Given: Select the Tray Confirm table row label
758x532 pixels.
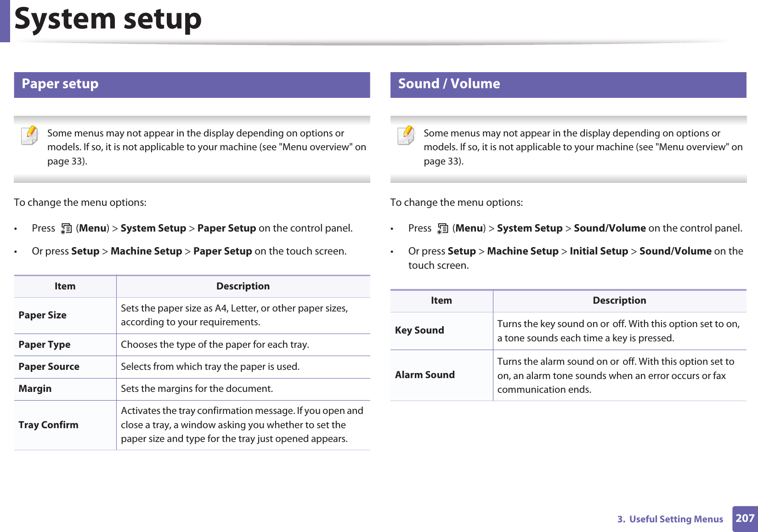Looking at the screenshot, I should click(49, 425).
